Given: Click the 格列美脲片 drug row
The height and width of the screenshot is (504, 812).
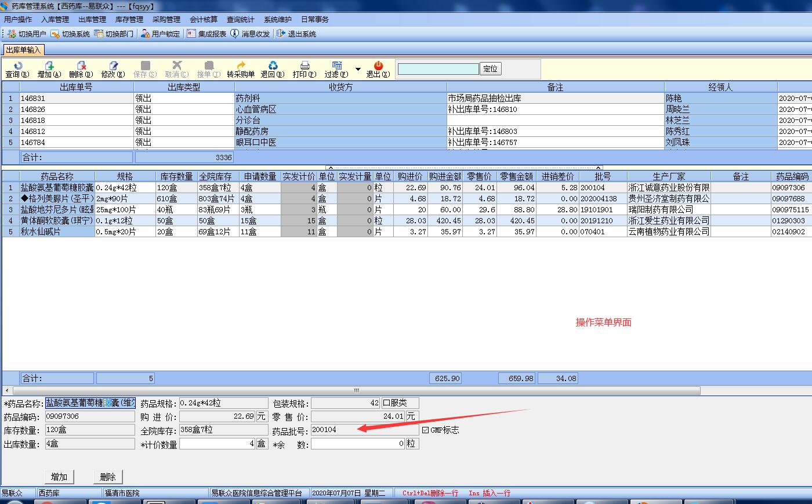Looking at the screenshot, I should (57, 198).
